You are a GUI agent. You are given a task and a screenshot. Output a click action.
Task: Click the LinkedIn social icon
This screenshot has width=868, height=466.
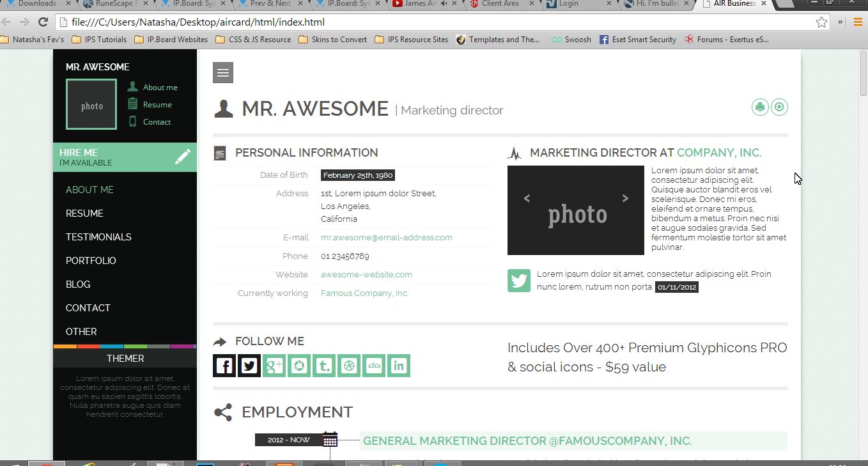coord(399,366)
